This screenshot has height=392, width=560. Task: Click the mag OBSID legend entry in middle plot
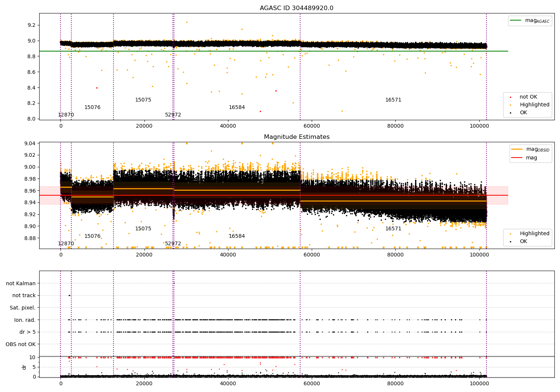coord(530,149)
